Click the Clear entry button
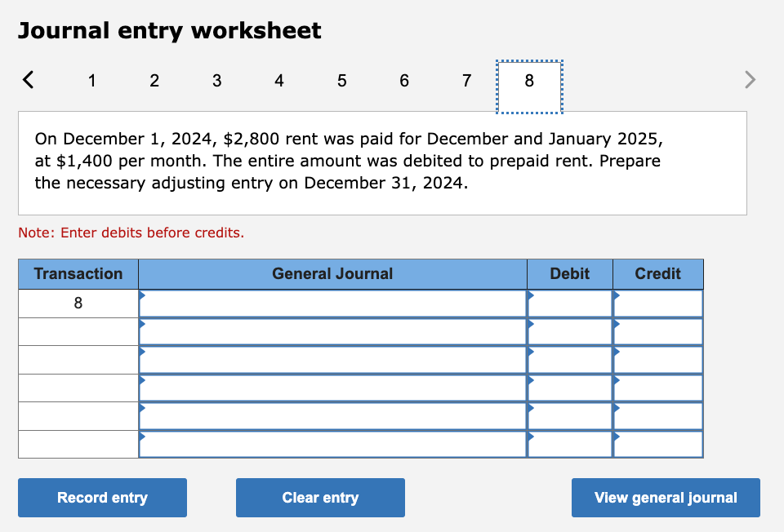Viewport: 784px width, 532px height. pyautogui.click(x=320, y=498)
